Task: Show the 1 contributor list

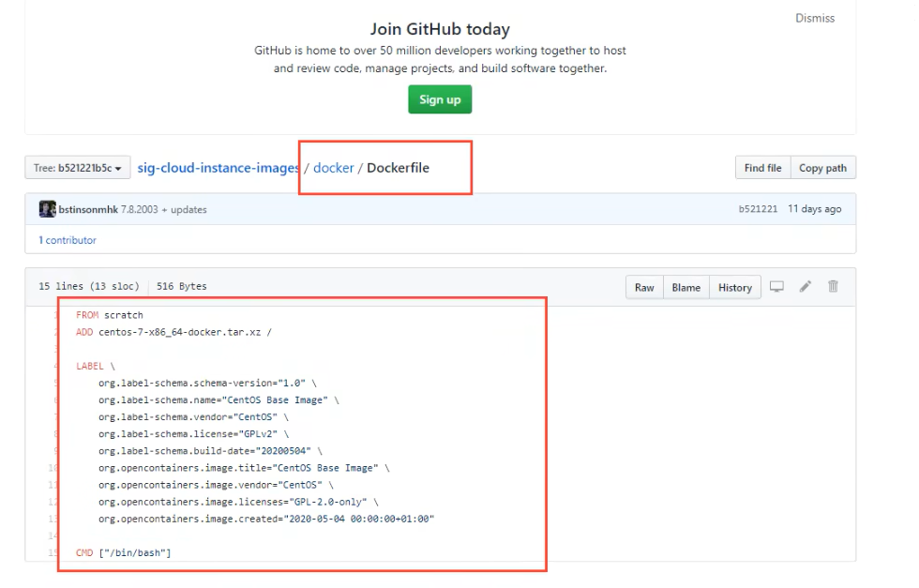Action: pos(68,240)
